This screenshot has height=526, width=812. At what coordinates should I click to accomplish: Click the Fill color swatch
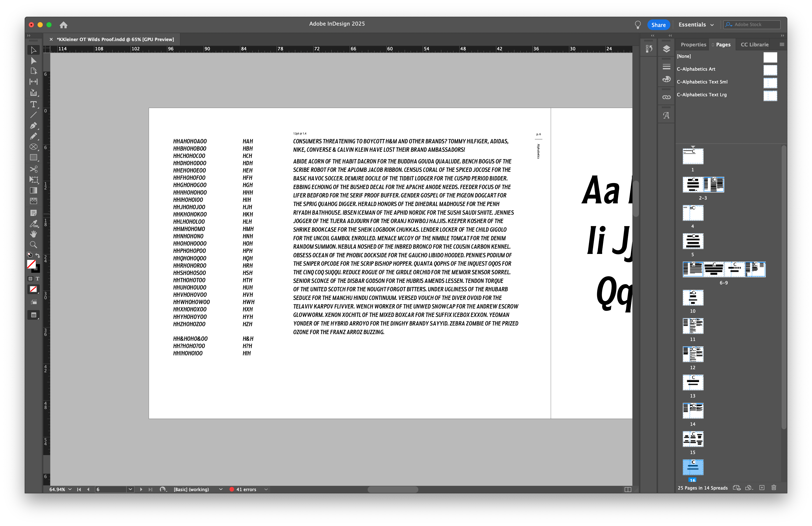pyautogui.click(x=31, y=264)
